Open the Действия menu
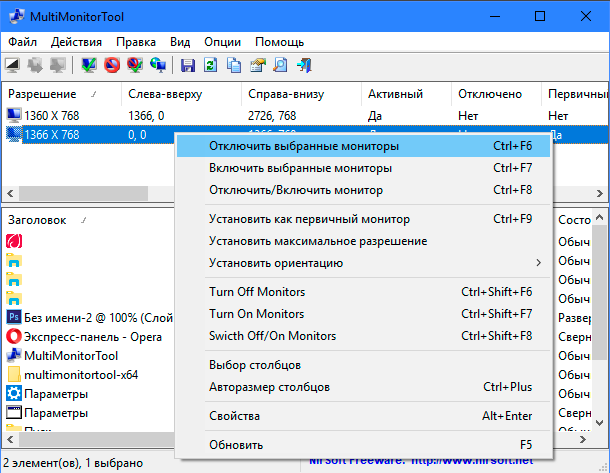The height and width of the screenshot is (473, 610). coord(76,42)
